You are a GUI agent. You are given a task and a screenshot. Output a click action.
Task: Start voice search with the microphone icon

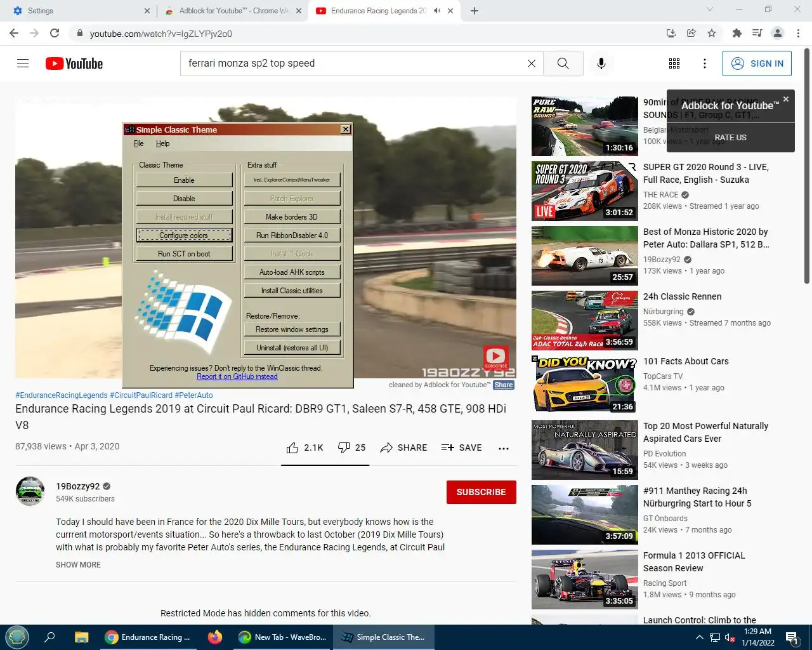click(x=601, y=63)
